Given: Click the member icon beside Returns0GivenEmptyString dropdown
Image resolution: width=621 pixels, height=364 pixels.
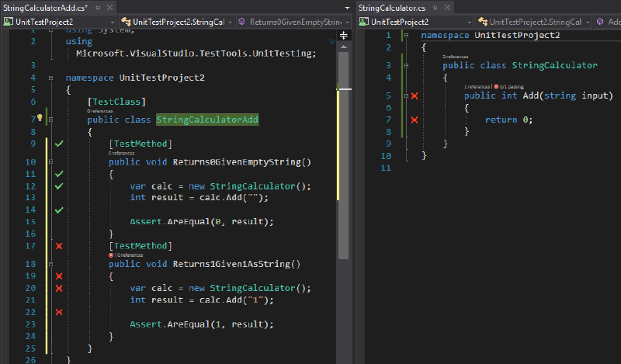Looking at the screenshot, I should 241,22.
